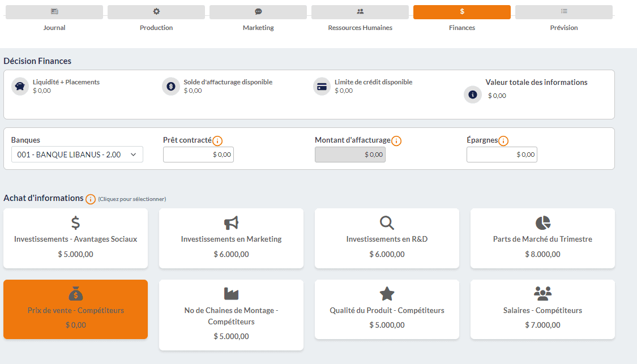This screenshot has width=637, height=364.
Task: Click the Épargnes amount input field
Action: [502, 155]
